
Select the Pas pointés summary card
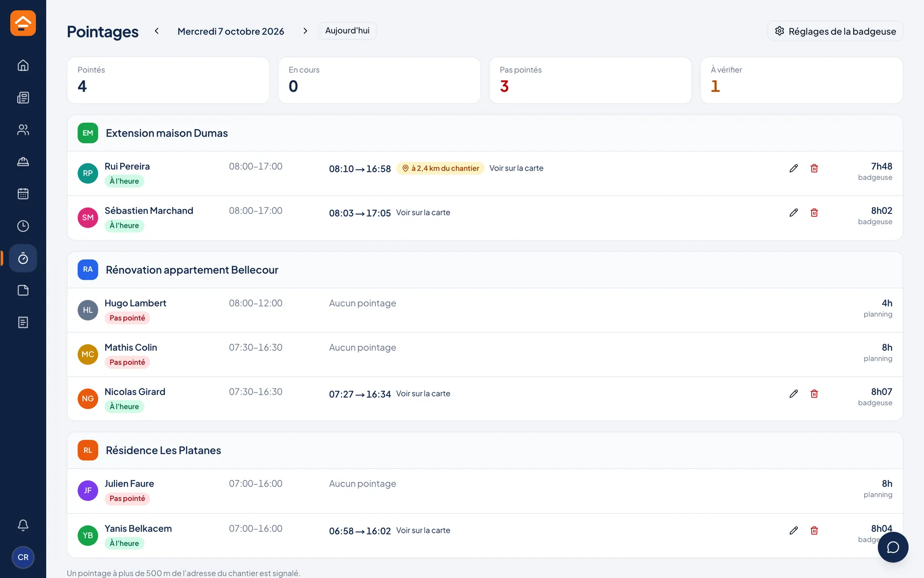(x=590, y=80)
